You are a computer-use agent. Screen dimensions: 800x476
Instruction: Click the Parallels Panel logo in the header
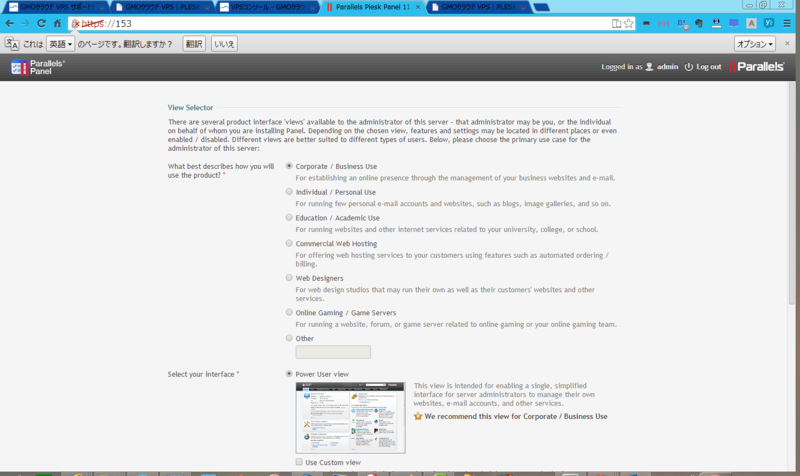point(38,67)
